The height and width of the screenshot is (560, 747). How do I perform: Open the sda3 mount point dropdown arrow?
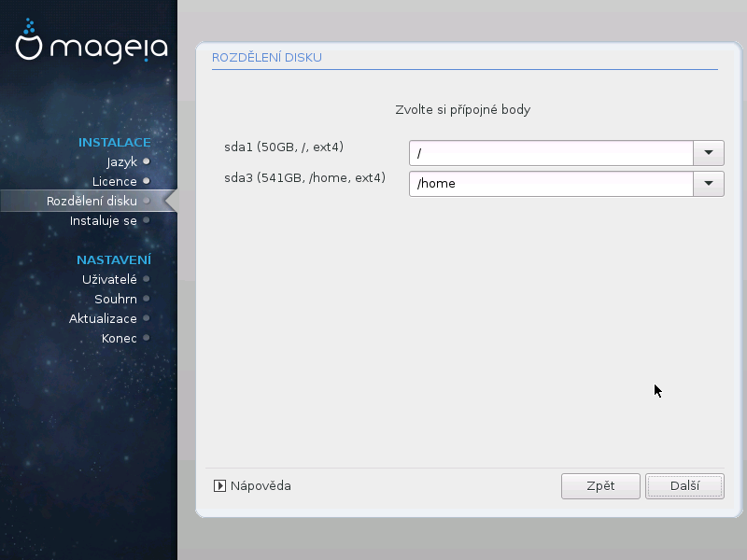709,184
